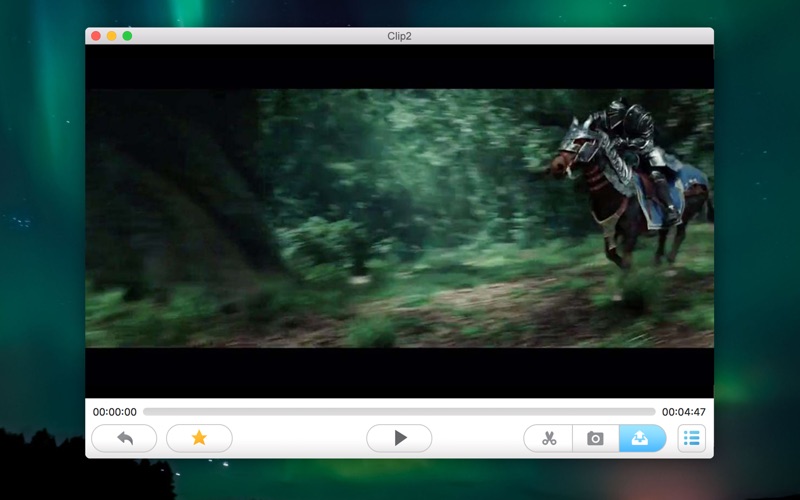
Task: Click the total duration 00:04:47
Action: 684,412
